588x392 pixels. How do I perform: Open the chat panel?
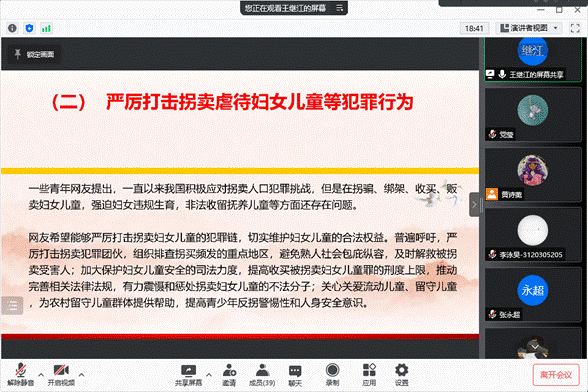coord(295,375)
